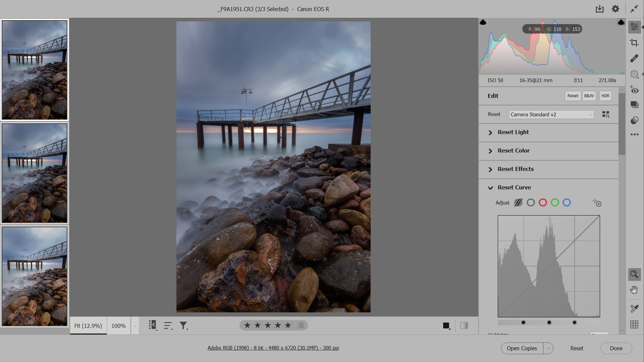Expand the Reset Light section
Viewport: 644px width, 362px height.
point(490,132)
